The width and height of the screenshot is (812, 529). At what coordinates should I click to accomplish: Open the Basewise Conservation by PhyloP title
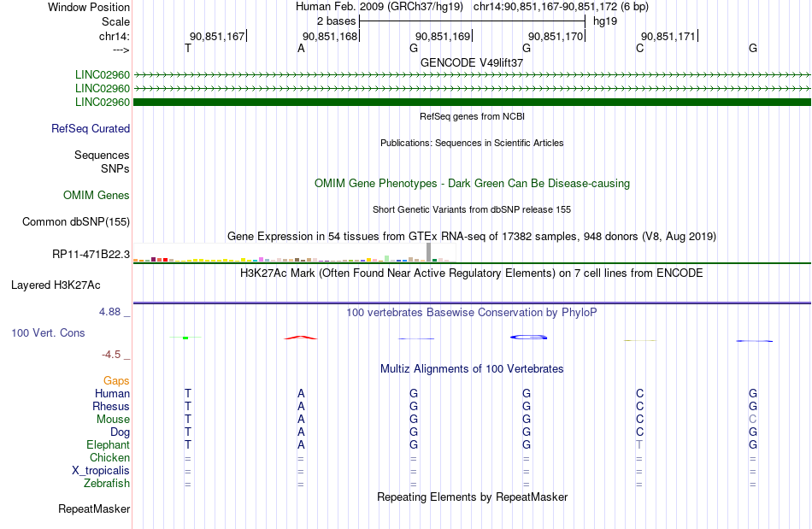(x=472, y=312)
